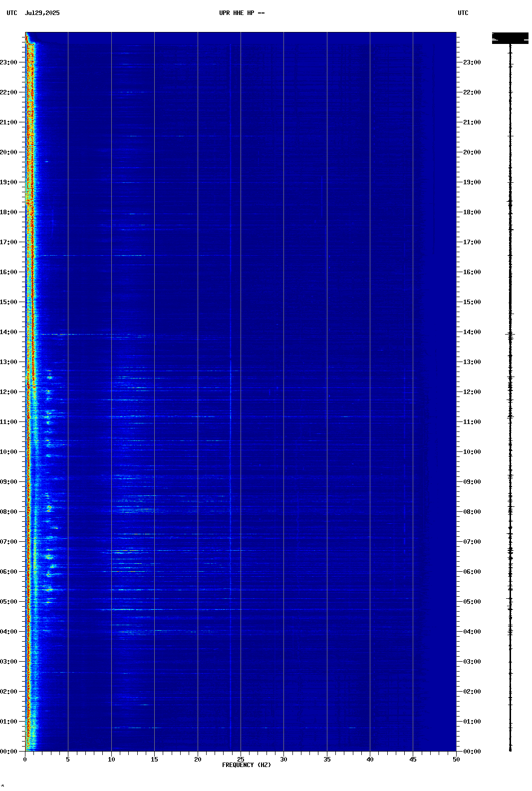Click the 15 tick on frequency axis
The height and width of the screenshot is (791, 532).
coord(154,760)
